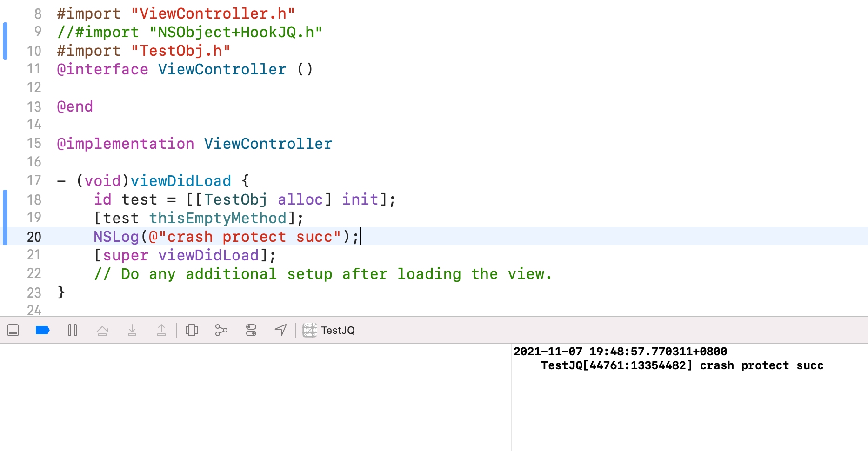Step into the function call
Image resolution: width=868 pixels, height=451 pixels.
point(132,331)
